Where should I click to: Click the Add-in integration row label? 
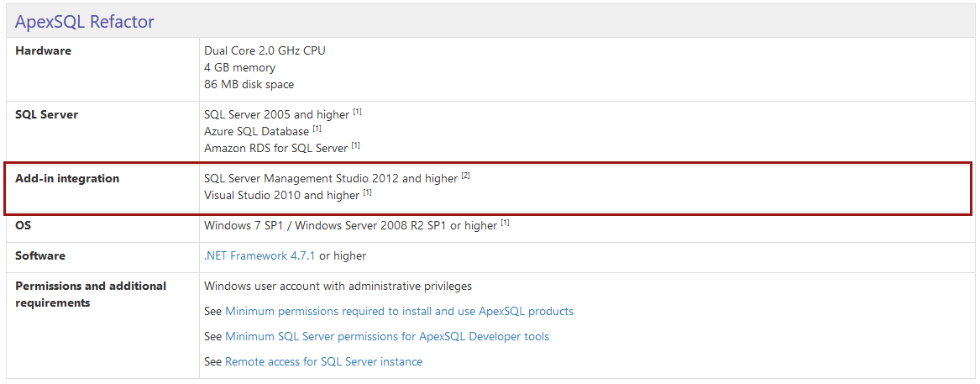coord(67,178)
